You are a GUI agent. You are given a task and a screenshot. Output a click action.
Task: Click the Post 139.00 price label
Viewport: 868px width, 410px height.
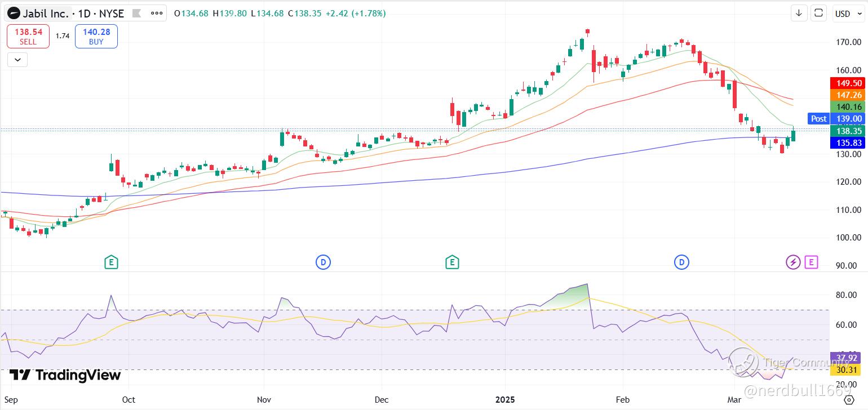[x=836, y=118]
